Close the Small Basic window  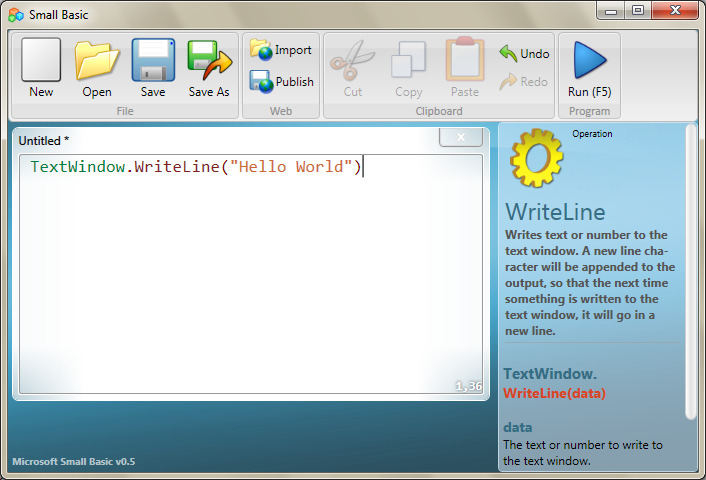point(675,11)
